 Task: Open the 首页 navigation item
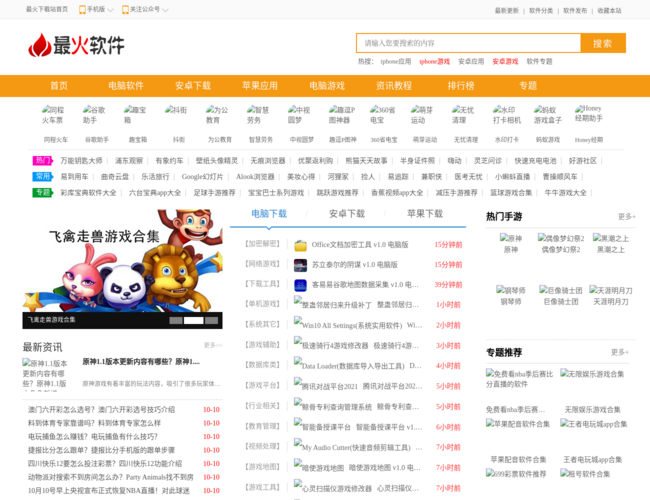click(x=59, y=86)
